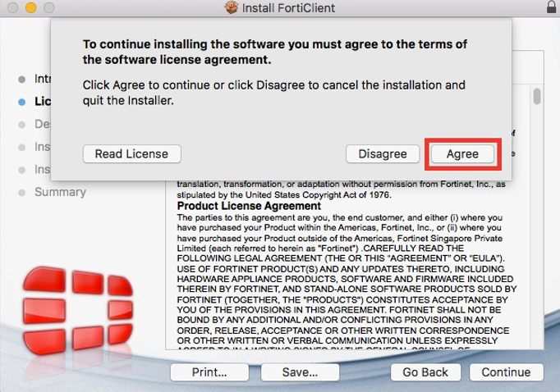Image resolution: width=560 pixels, height=392 pixels.
Task: Click the Product License Agreement heading
Action: [249, 206]
